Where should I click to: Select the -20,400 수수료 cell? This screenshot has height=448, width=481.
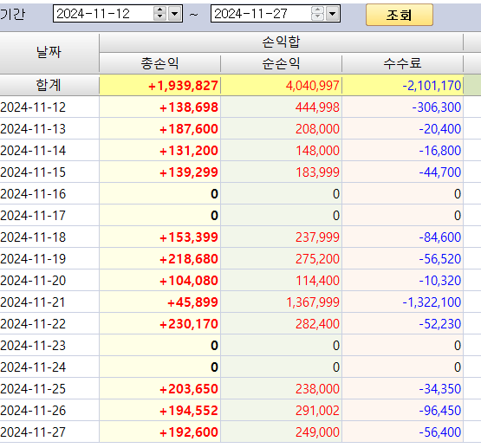[402, 129]
